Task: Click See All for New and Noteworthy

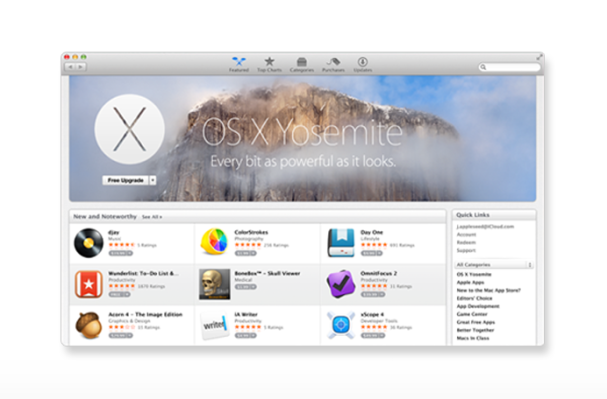Action: pyautogui.click(x=152, y=217)
